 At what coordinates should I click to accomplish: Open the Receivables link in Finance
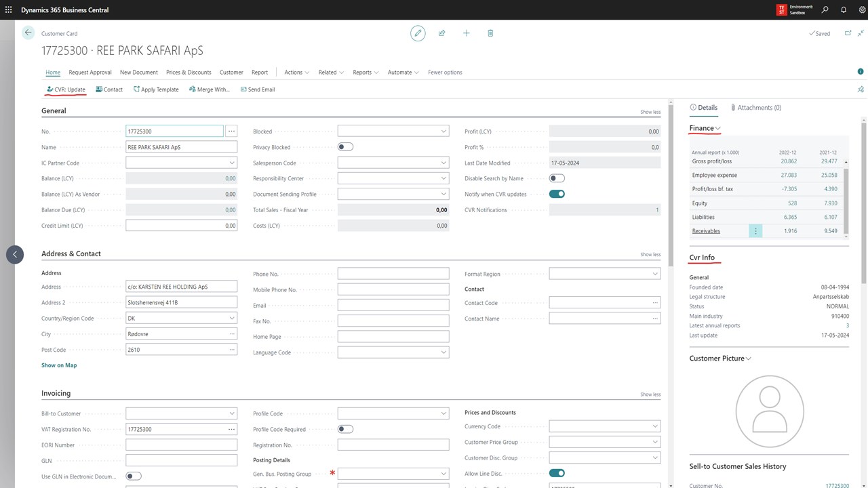pyautogui.click(x=706, y=231)
